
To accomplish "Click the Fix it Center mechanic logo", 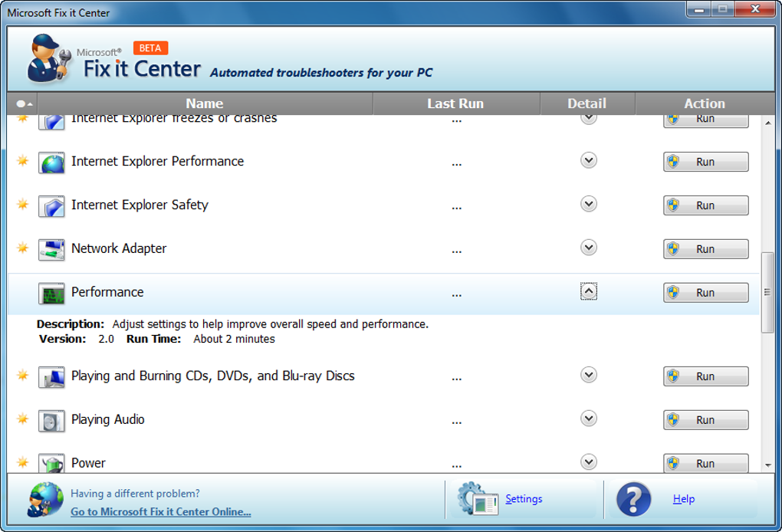I will [48, 58].
